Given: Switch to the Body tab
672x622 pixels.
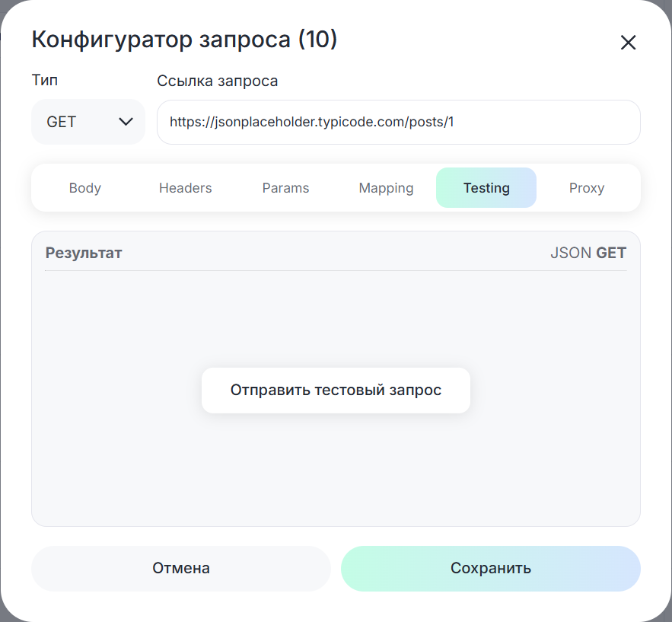Looking at the screenshot, I should pyautogui.click(x=84, y=188).
